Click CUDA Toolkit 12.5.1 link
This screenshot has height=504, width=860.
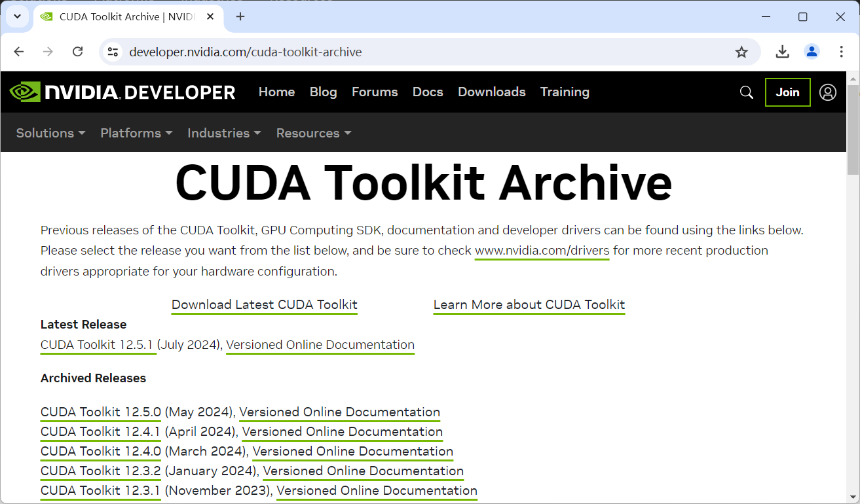(x=98, y=345)
